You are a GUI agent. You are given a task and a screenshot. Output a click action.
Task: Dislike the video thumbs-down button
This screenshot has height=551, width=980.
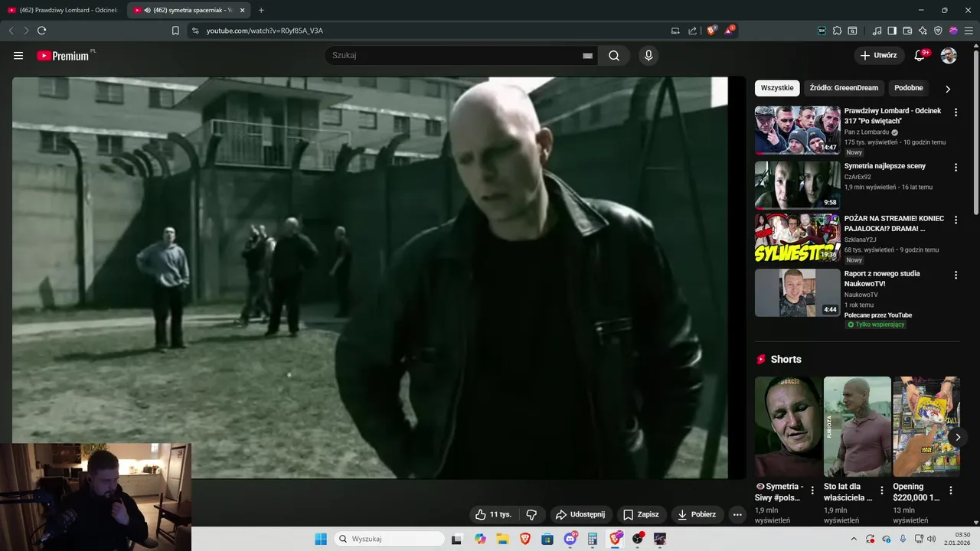[x=532, y=514]
